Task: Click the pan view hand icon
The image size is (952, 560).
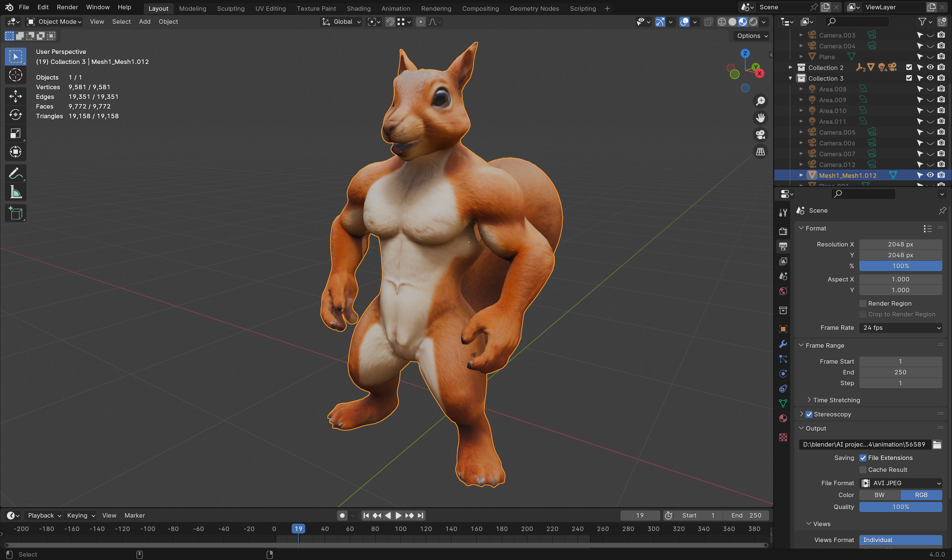Action: click(760, 118)
